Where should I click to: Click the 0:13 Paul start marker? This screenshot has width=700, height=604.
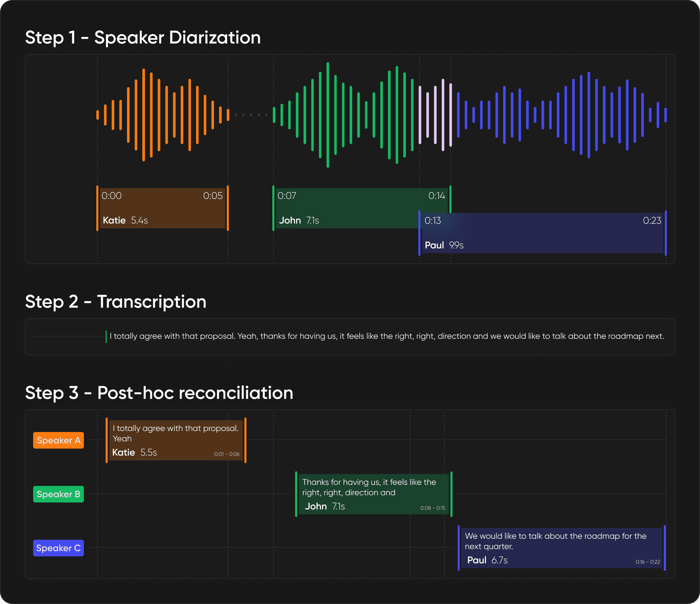tap(433, 221)
